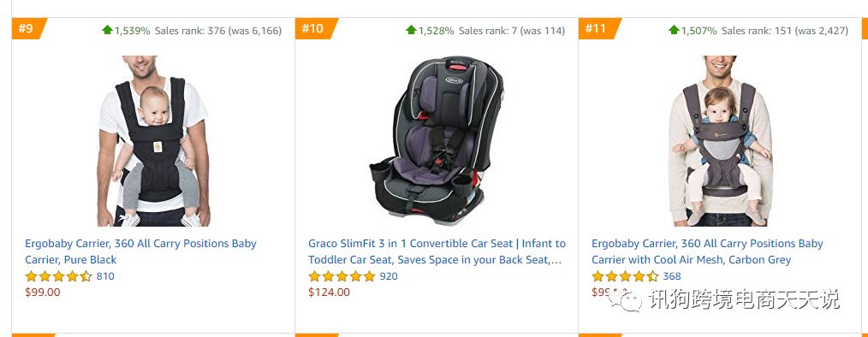Image resolution: width=868 pixels, height=337 pixels.
Task: Click the $124.00 price
Action: [330, 293]
